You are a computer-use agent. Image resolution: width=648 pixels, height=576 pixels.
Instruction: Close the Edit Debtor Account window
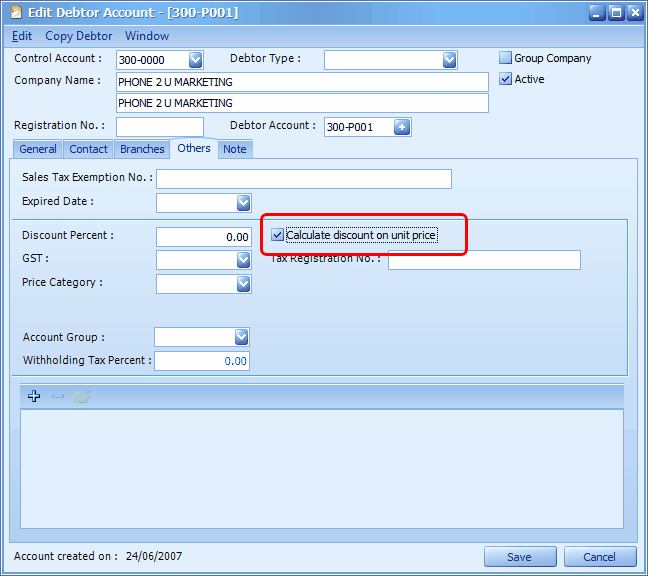pos(635,13)
